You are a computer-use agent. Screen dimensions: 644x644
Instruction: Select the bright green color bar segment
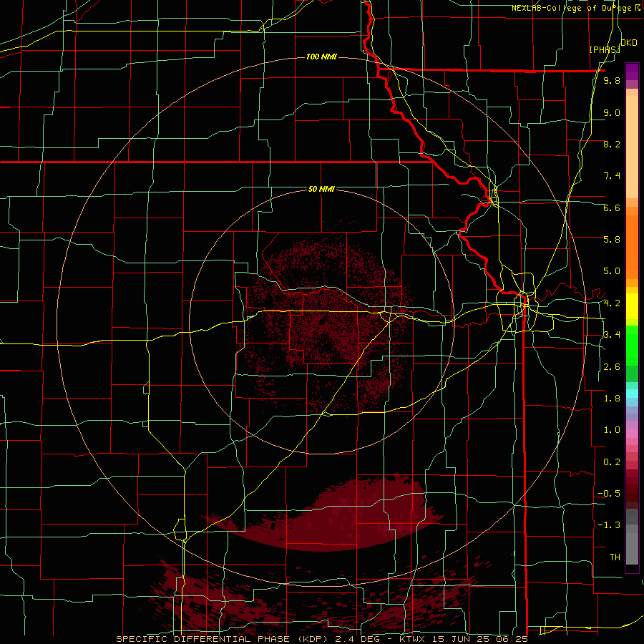(632, 346)
